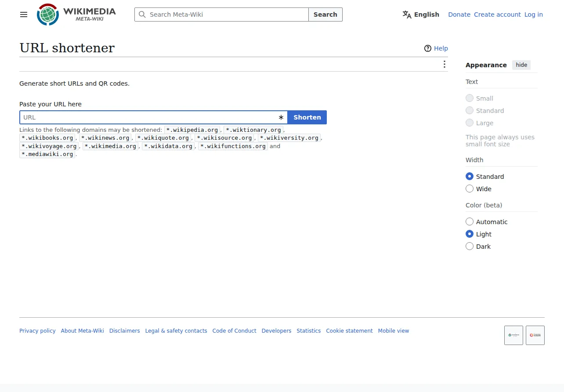Click the *.wikimedia.org domain text
This screenshot has width=564, height=392.
pos(111,146)
